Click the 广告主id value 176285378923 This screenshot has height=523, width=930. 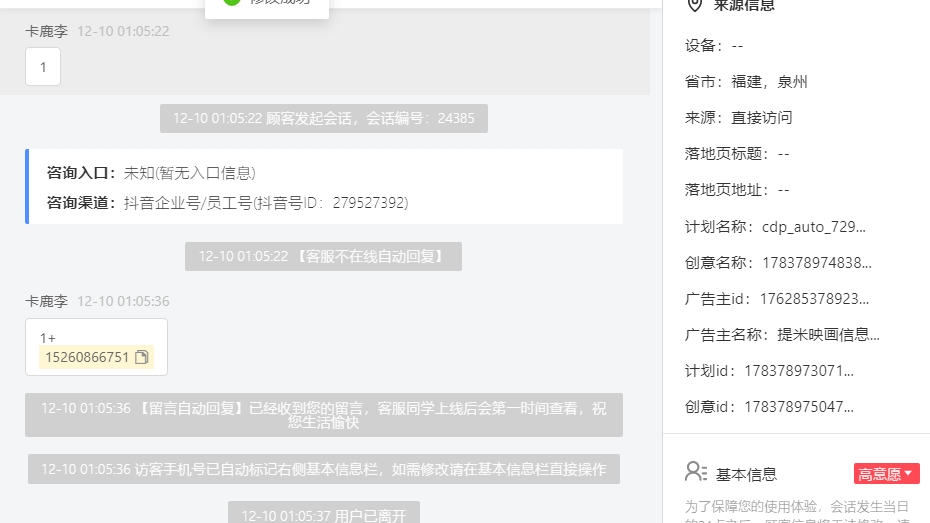tap(814, 299)
